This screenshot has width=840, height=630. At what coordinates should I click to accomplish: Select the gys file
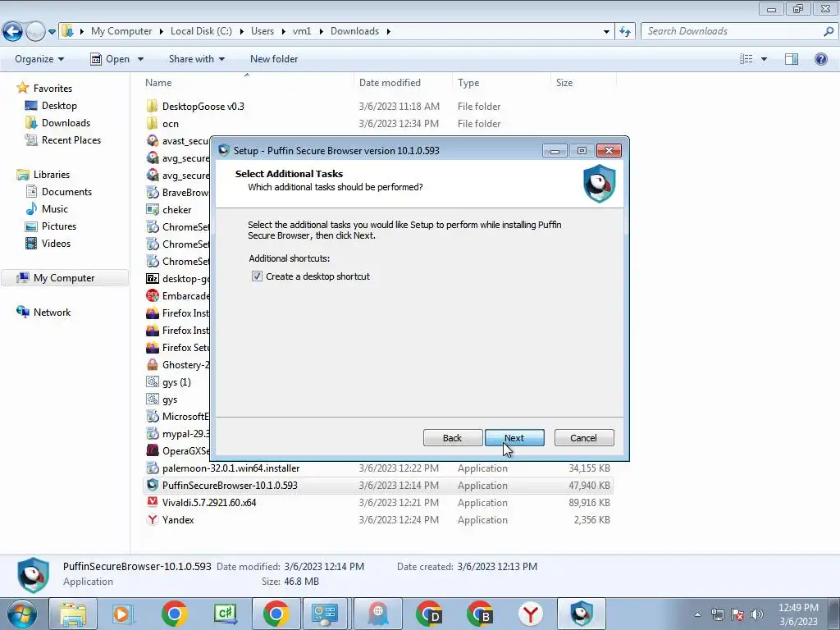(170, 399)
